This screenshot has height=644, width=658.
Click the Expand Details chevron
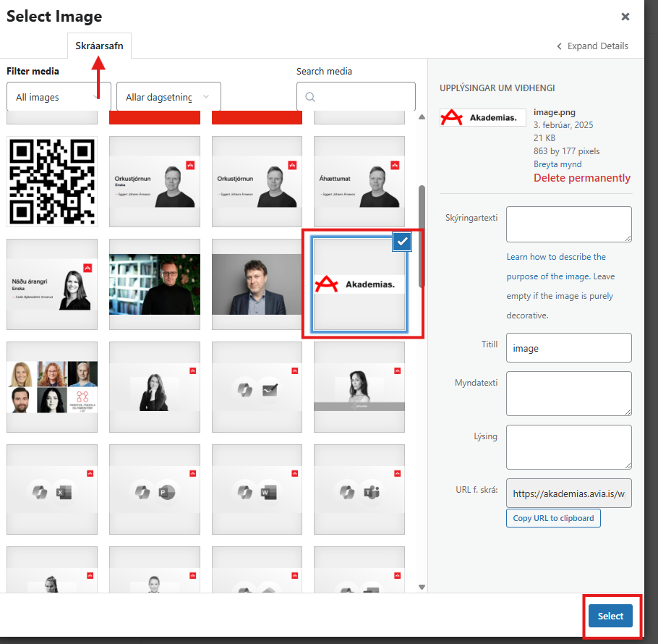(559, 46)
